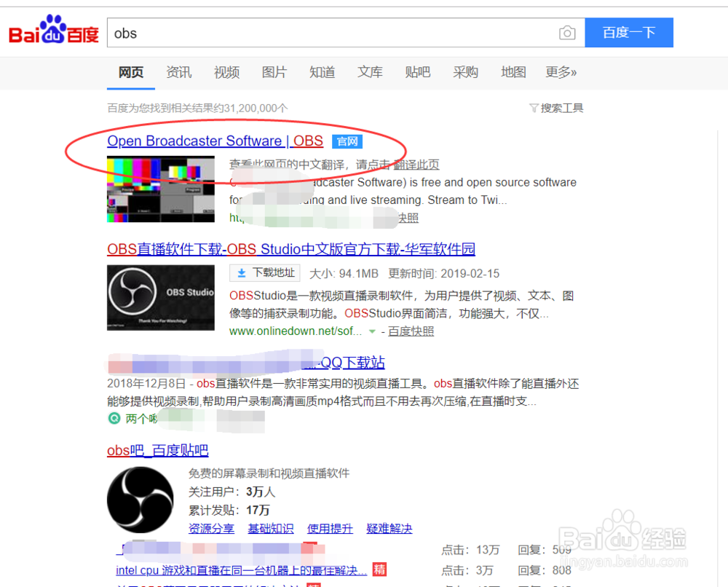The width and height of the screenshot is (728, 587).
Task: Expand the 更多» tabs menu
Action: 561,72
